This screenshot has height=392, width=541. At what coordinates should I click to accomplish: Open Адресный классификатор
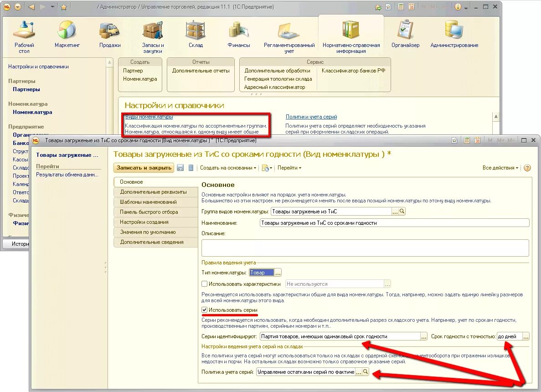pos(275,88)
